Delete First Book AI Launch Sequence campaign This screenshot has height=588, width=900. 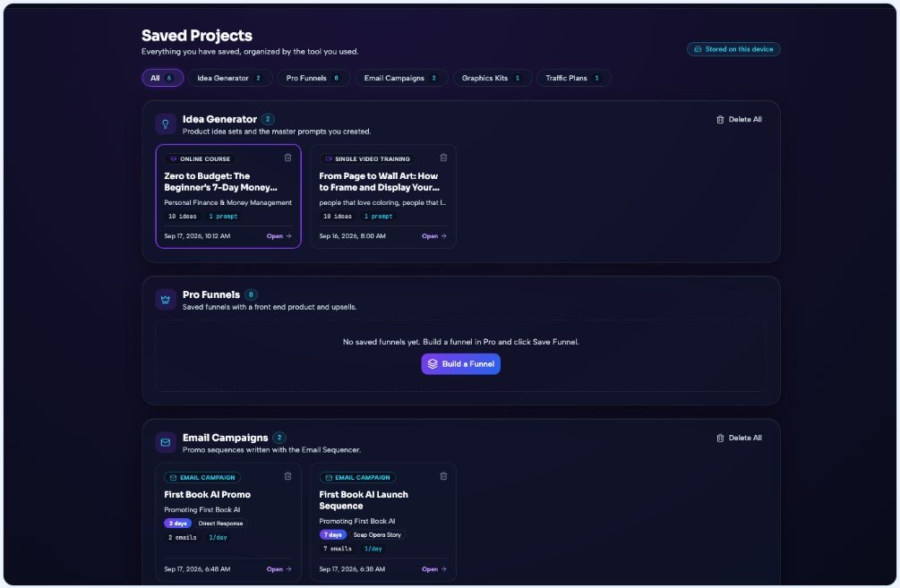pyautogui.click(x=443, y=476)
